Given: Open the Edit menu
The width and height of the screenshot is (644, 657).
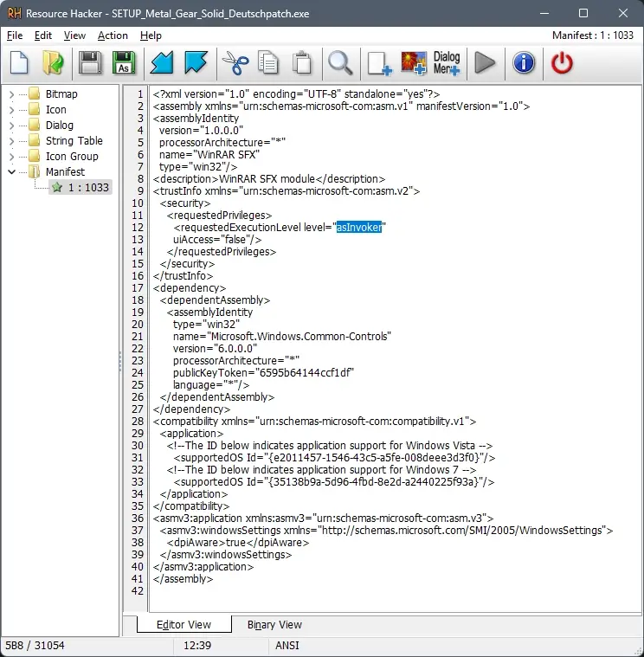Looking at the screenshot, I should pos(42,35).
